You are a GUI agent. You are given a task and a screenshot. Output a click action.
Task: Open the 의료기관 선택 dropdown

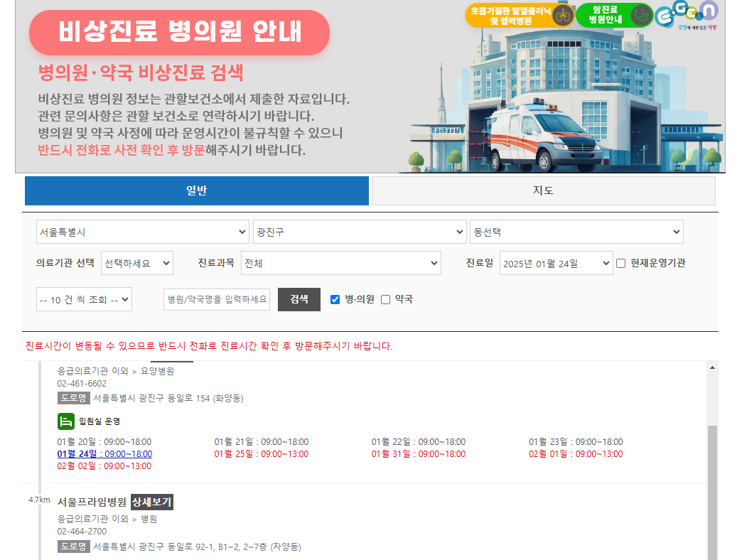click(x=136, y=263)
